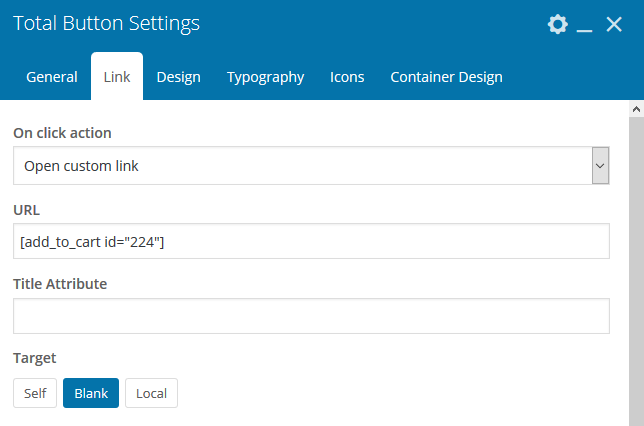This screenshot has height=426, width=644.
Task: Open the Design tab
Action: [178, 77]
